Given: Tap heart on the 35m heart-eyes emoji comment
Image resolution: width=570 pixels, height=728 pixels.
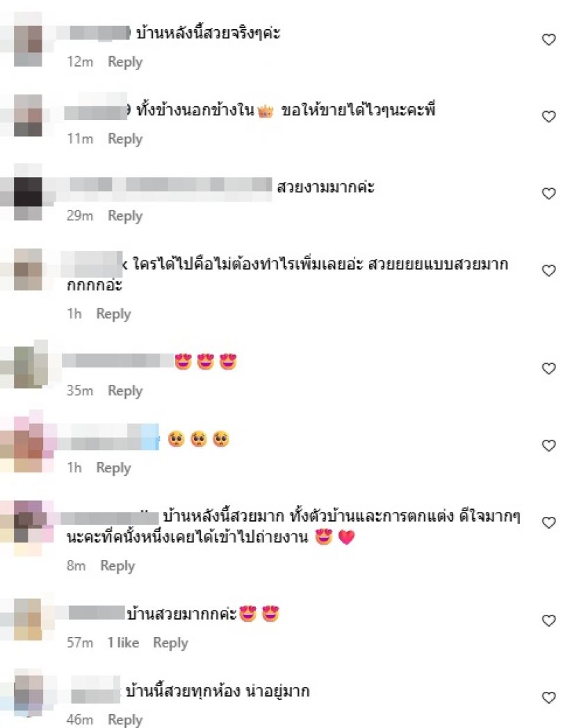Looking at the screenshot, I should [x=548, y=369].
